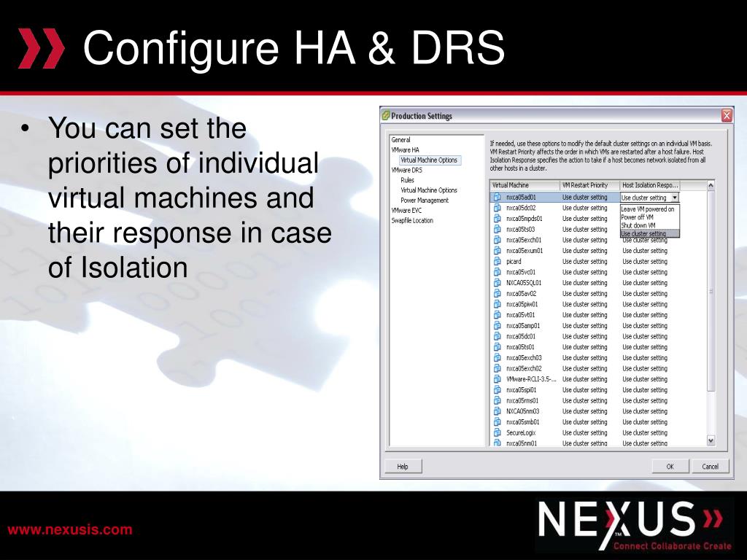
Task: Choose Power off VM option
Action: tap(649, 217)
